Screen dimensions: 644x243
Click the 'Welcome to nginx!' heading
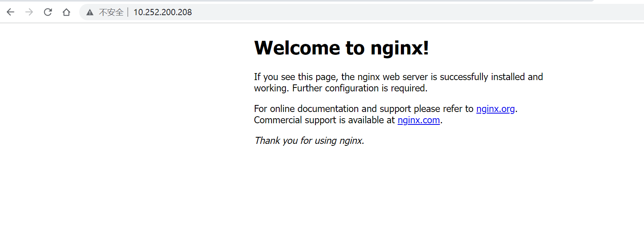(x=341, y=48)
